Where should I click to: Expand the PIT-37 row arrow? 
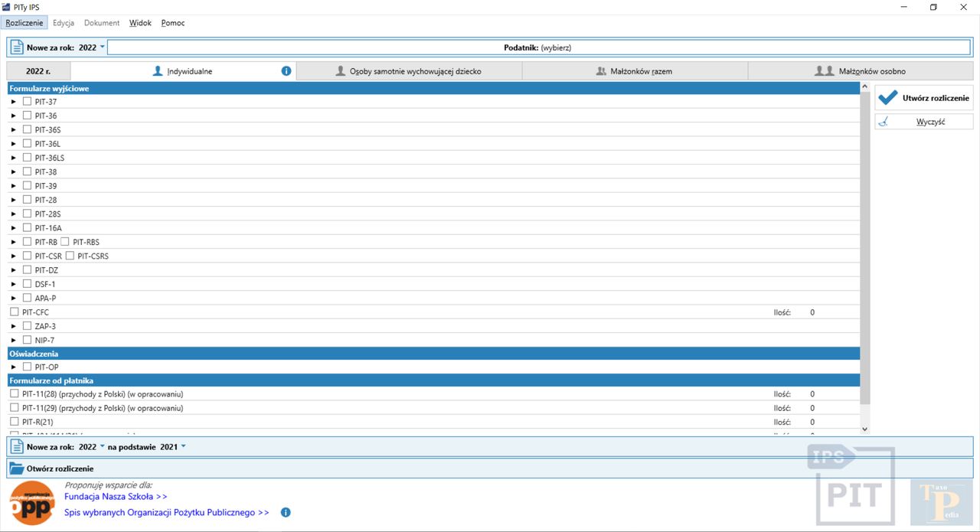14,102
